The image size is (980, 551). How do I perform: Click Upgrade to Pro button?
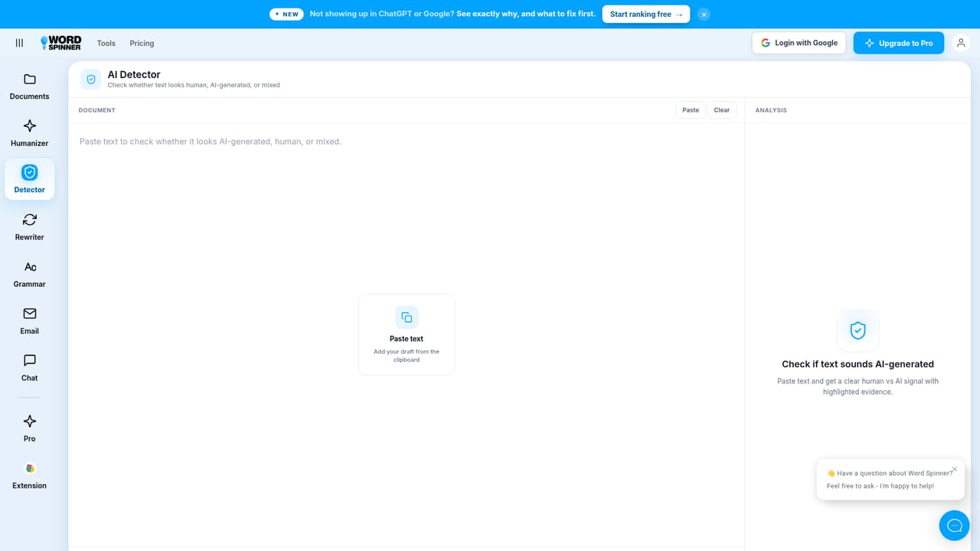tap(899, 43)
